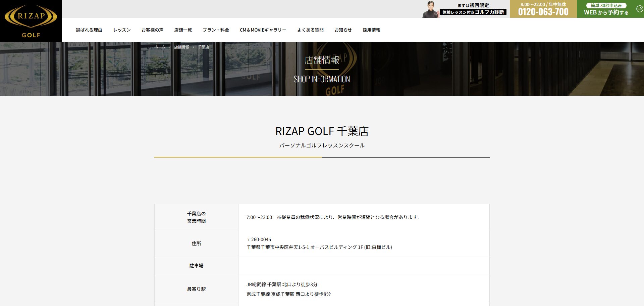Open the 選ばれる理由 menu item

[89, 30]
